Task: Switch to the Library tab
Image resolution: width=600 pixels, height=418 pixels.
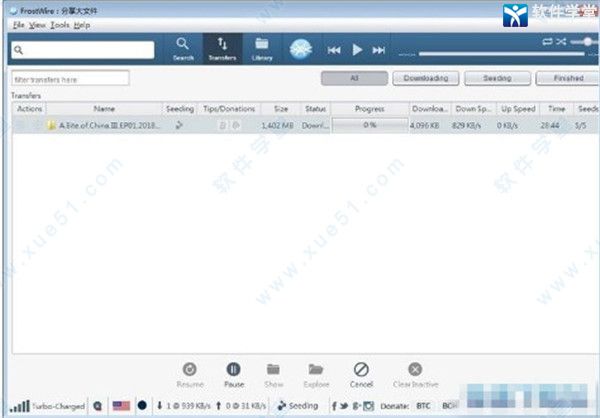Action: [x=261, y=48]
